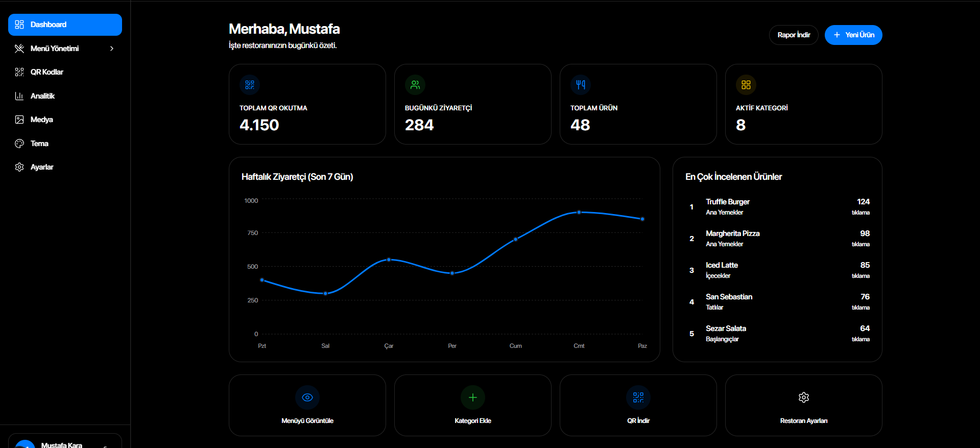Select the Tema palette icon

click(x=19, y=144)
